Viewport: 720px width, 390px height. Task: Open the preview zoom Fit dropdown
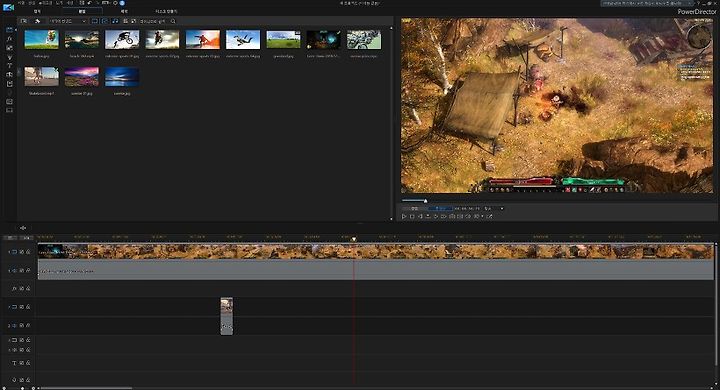494,209
